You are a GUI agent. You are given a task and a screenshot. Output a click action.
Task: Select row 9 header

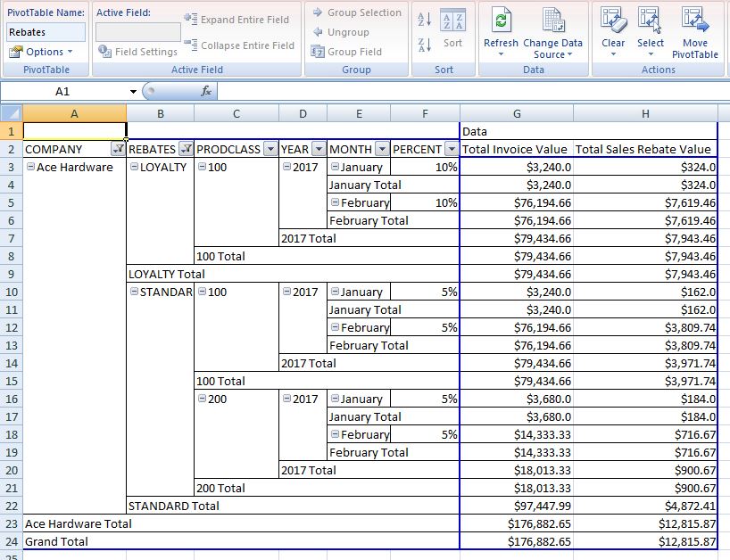(x=12, y=274)
